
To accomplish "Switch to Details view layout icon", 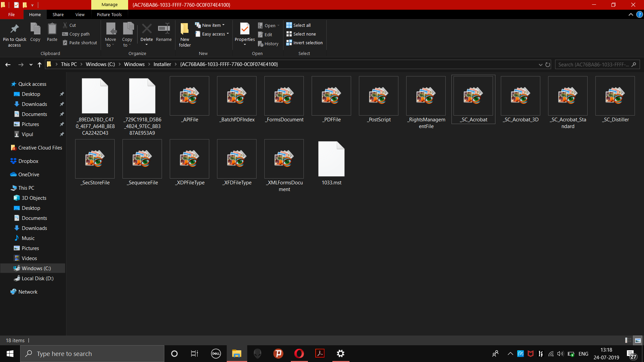I will pos(628,340).
